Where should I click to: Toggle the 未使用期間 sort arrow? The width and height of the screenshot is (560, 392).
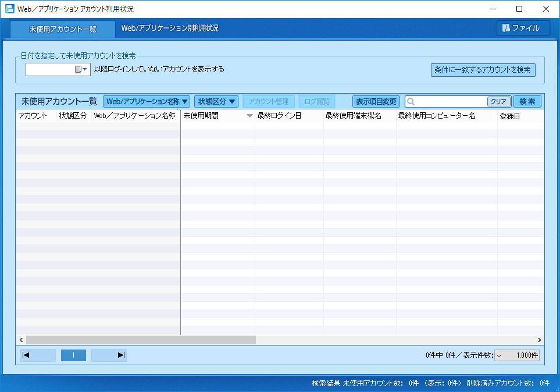point(249,116)
